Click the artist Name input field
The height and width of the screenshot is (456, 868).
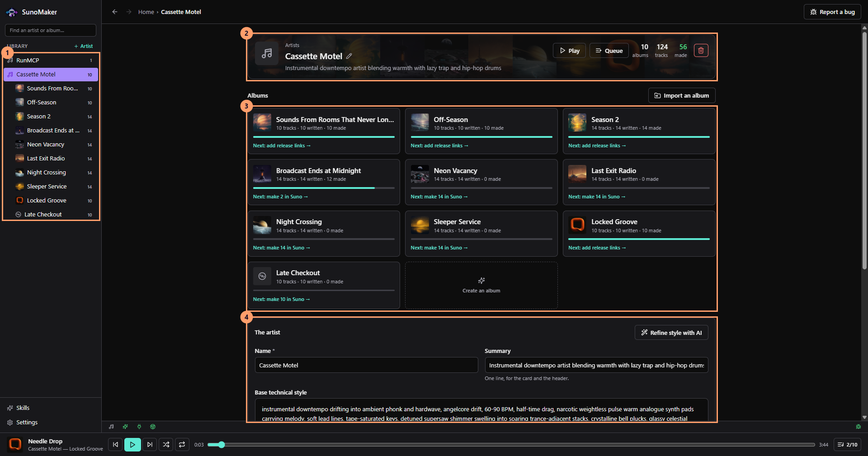pos(366,365)
